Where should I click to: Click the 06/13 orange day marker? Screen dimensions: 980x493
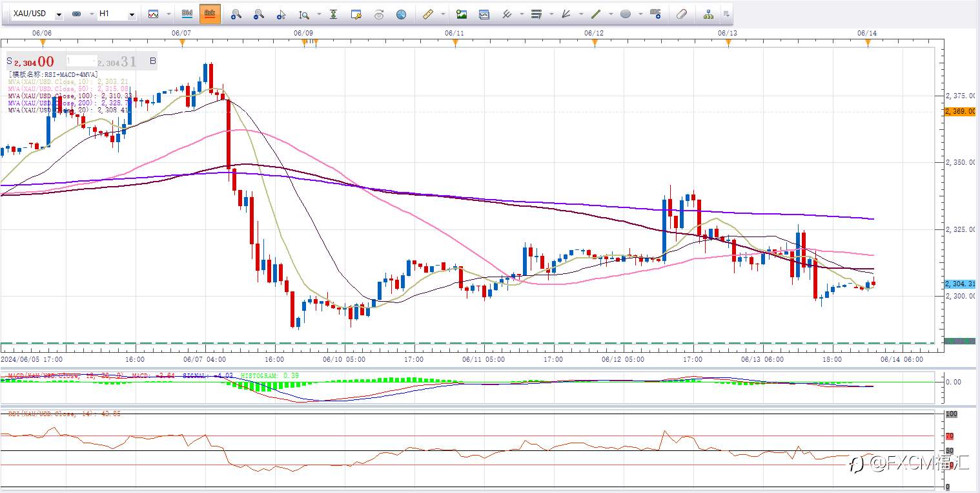(x=728, y=43)
